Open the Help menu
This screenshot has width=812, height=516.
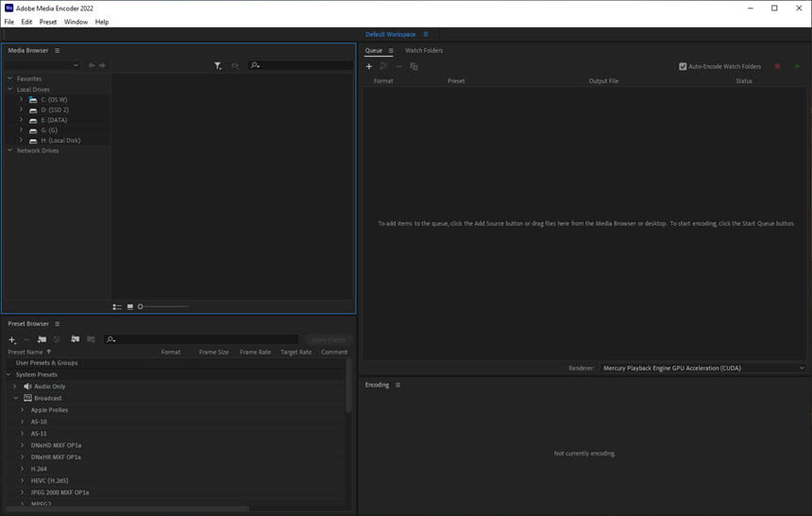[x=102, y=22]
